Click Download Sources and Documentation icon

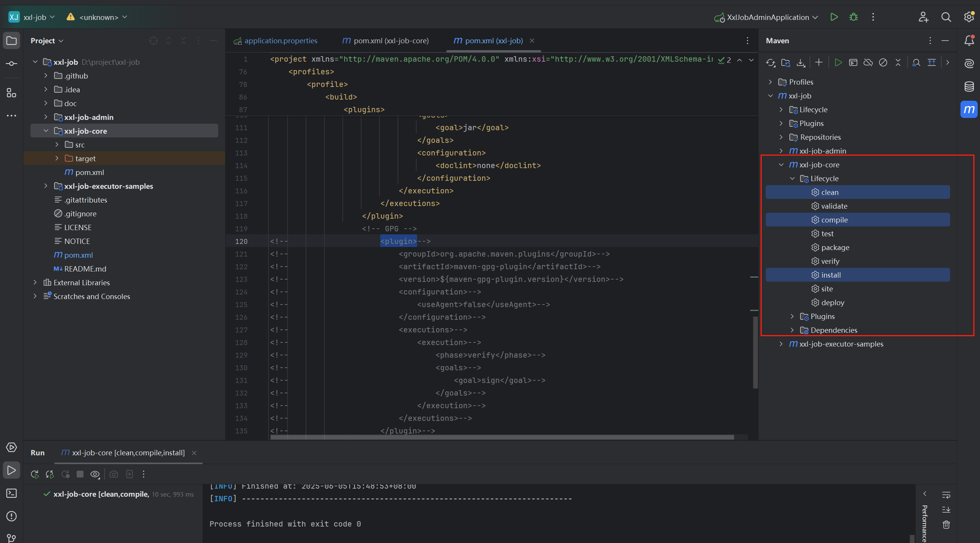[x=801, y=63]
